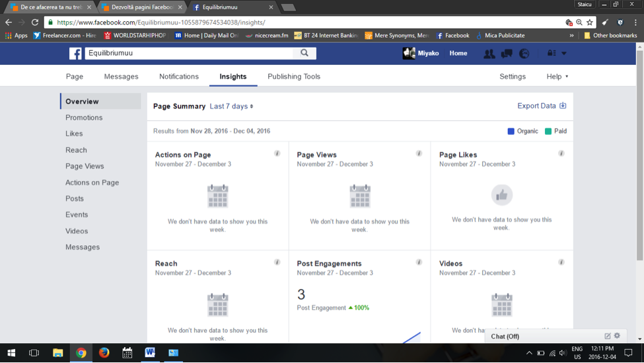Switch to the Page tab

[75, 77]
